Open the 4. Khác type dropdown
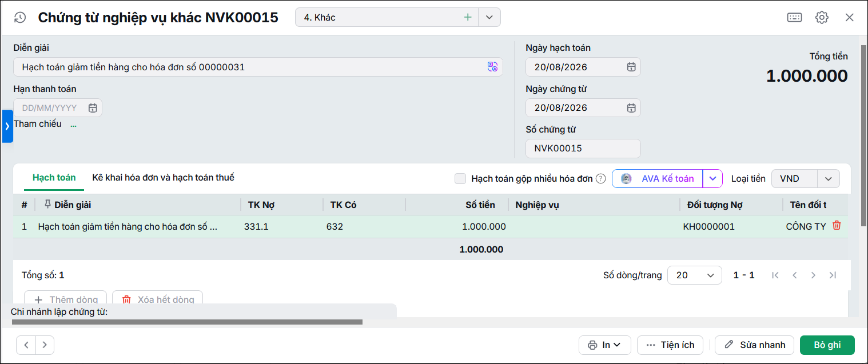Viewport: 868px width, 364px height. click(489, 17)
